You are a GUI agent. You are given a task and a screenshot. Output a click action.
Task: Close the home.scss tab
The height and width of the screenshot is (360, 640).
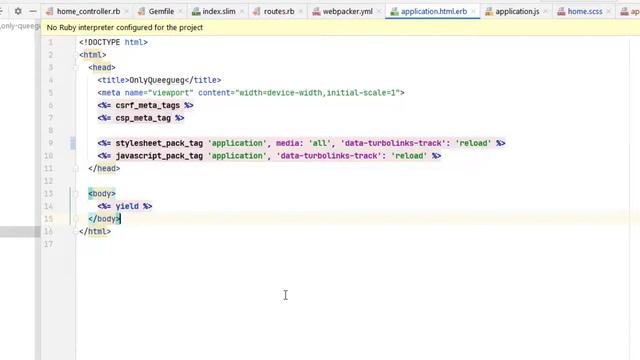coord(608,11)
